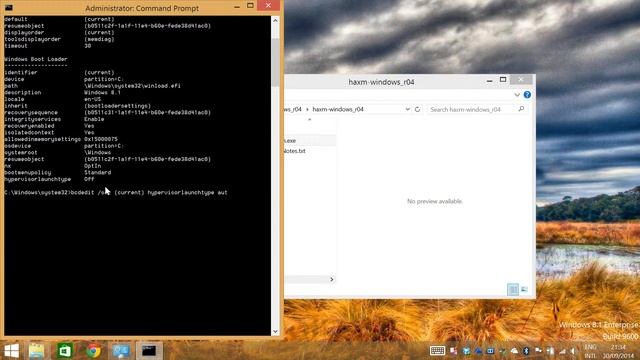640x360 pixels.
Task: Click the Dropbox tray icon
Action: [466, 351]
